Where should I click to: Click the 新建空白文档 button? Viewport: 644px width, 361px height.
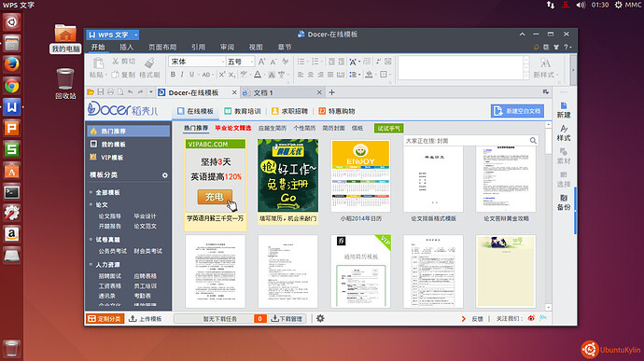click(x=517, y=111)
